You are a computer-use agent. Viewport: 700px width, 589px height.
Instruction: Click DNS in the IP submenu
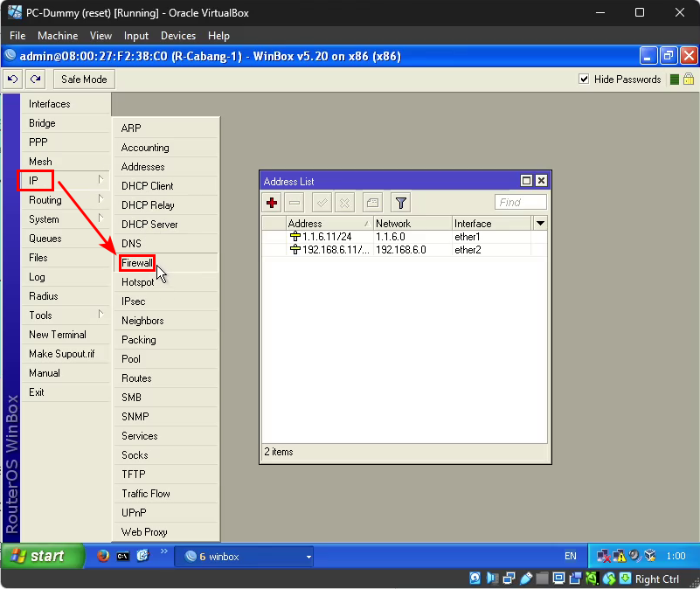[x=166, y=243]
